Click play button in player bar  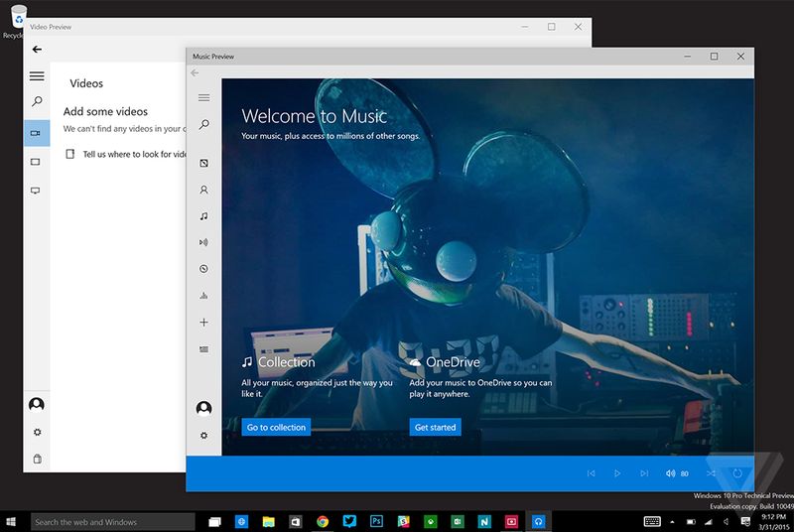click(x=616, y=473)
